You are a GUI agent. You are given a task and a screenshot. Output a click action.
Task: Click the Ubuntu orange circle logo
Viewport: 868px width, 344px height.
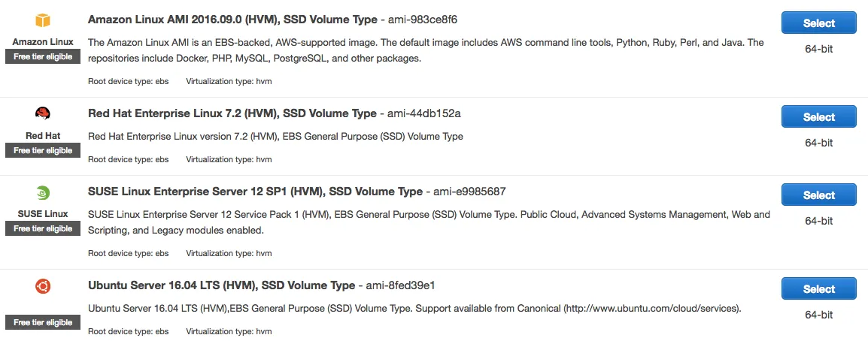coord(43,286)
